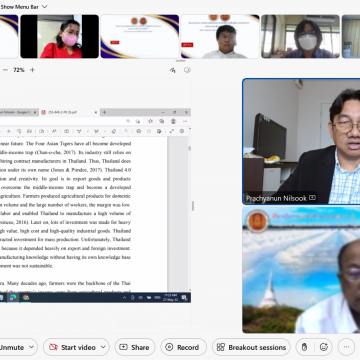Click the filmstrip divider handle below thumbnails
This screenshot has width=360, height=360.
(180, 61)
